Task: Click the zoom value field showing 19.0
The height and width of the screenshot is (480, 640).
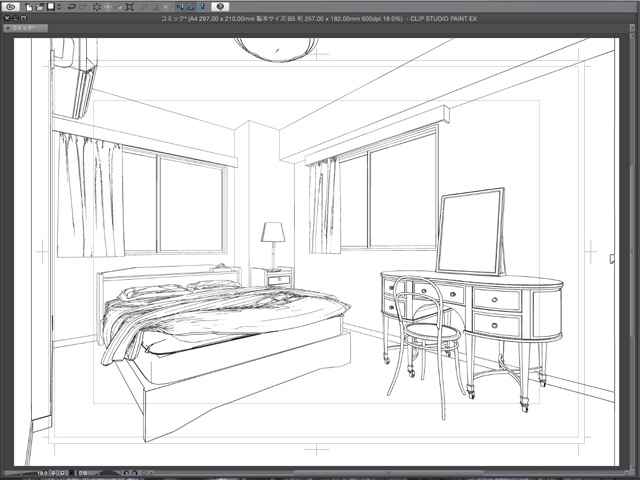Action: [42, 473]
